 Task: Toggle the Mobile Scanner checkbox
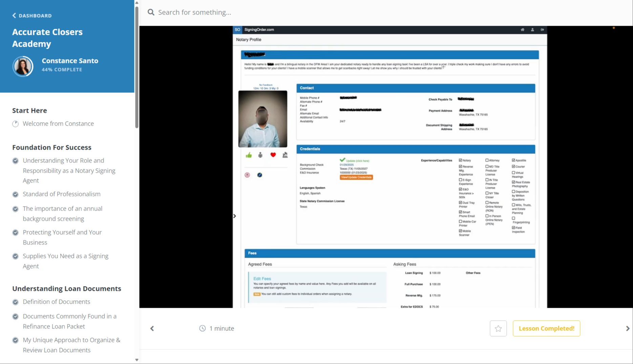tap(460, 231)
